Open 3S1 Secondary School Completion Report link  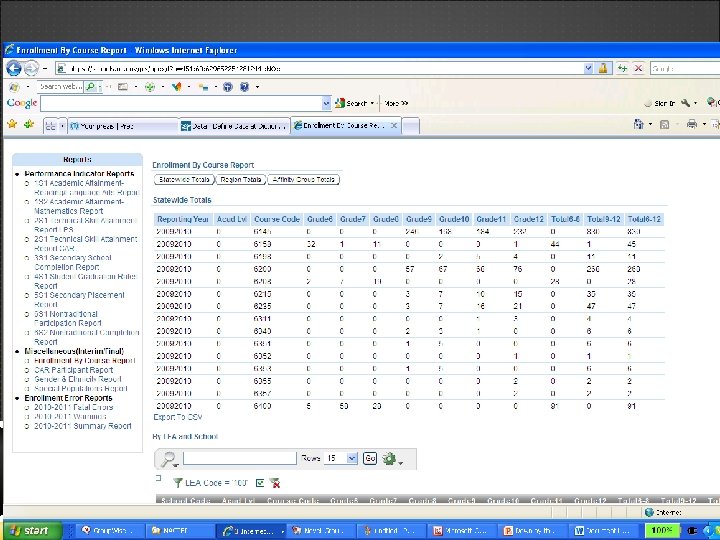73,262
